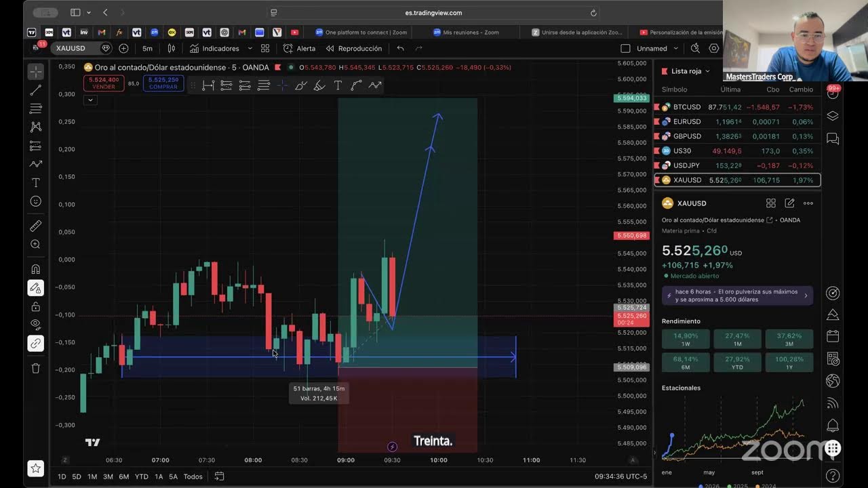Click the redo arrow

click(x=418, y=48)
